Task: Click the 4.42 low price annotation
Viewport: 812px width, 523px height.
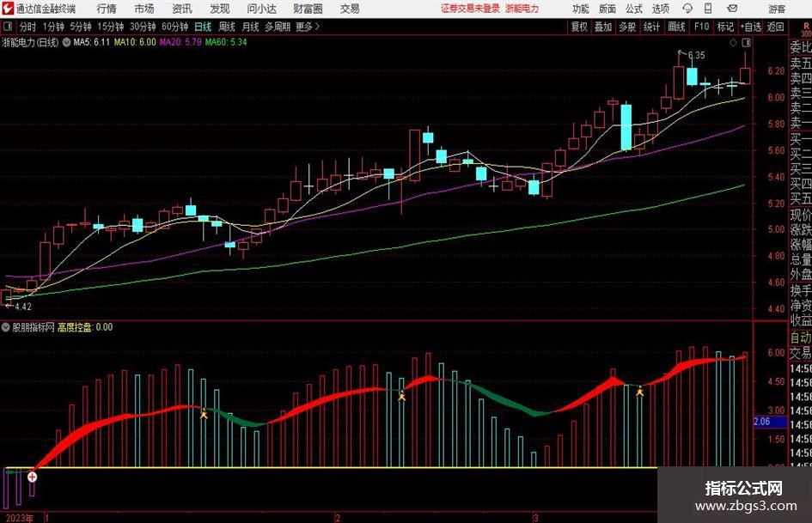Action: [x=23, y=307]
